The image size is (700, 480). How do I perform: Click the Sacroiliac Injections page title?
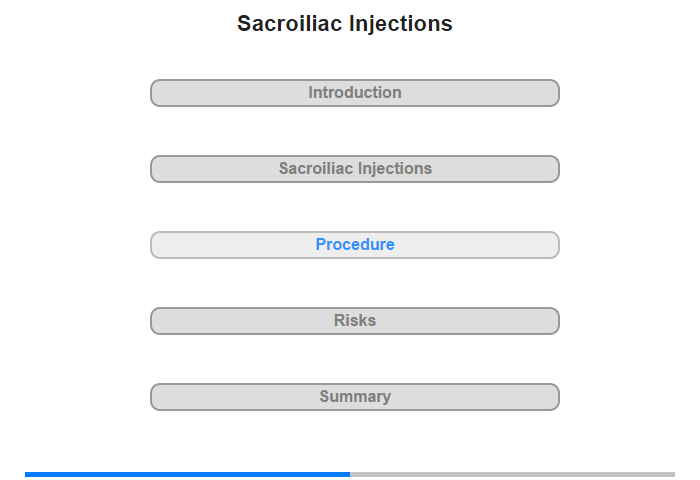345,24
